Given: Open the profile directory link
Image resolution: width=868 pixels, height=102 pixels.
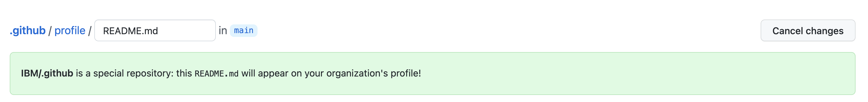Looking at the screenshot, I should [x=70, y=31].
